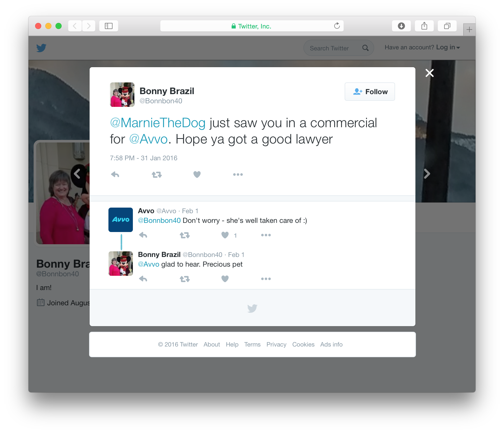This screenshot has width=504, height=433.
Task: Click the tweet timestamp 7:58 PM
Action: click(144, 158)
